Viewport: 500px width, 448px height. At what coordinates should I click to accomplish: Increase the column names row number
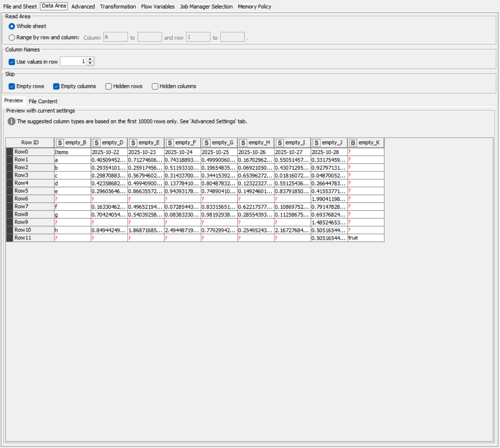click(90, 59)
